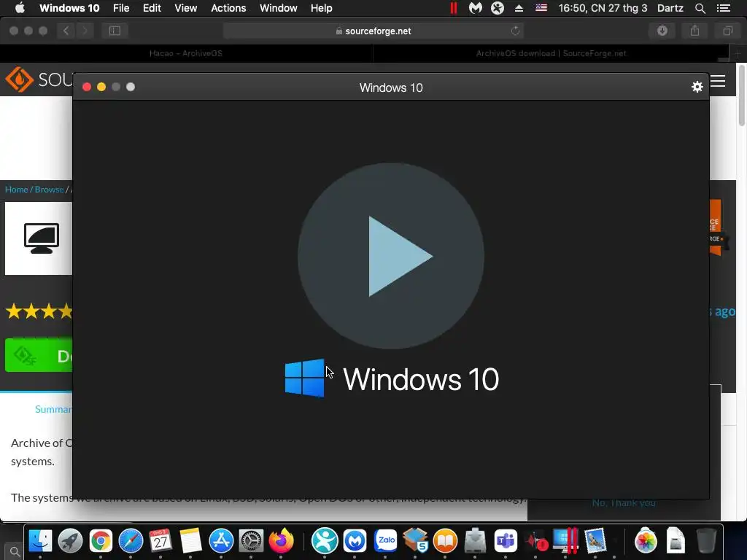747x560 pixels.
Task: Open the Summary tab on SourceForge
Action: coord(53,409)
